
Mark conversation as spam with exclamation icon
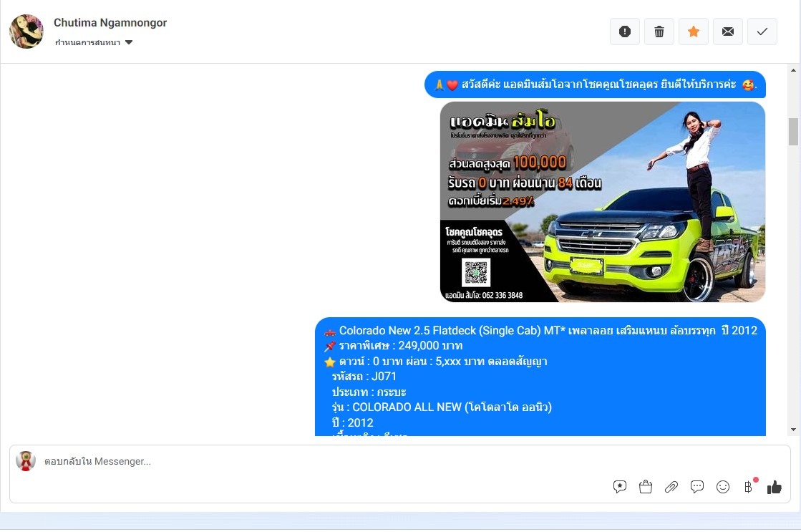[x=624, y=32]
